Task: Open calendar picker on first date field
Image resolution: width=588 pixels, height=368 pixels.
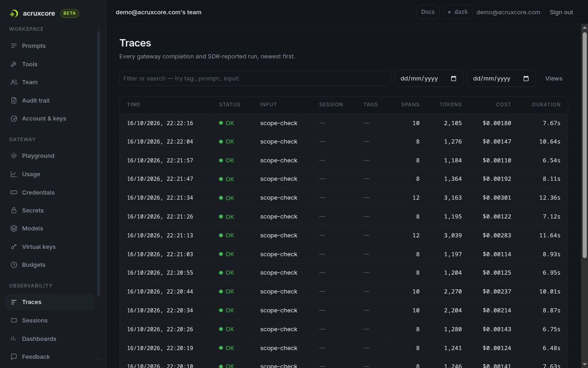Action: [x=453, y=79]
